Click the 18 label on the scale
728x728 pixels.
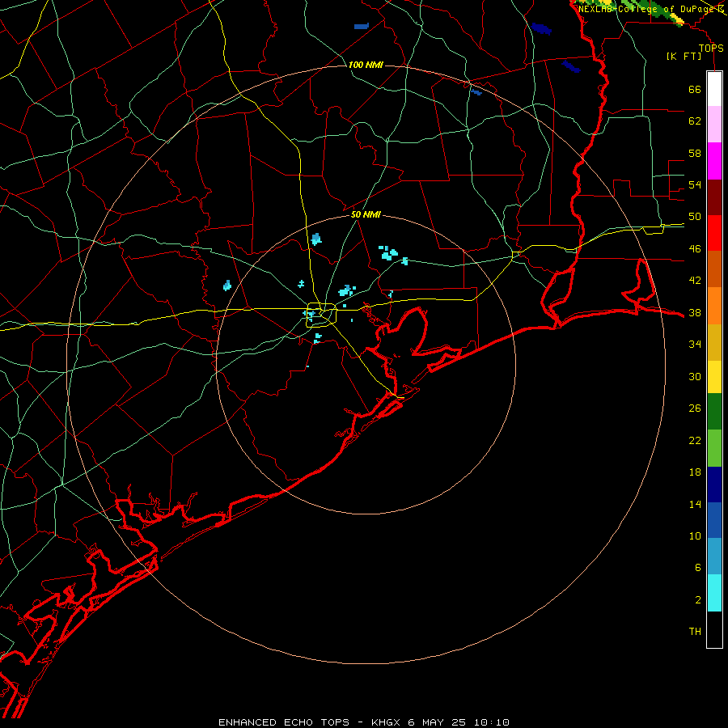click(695, 472)
